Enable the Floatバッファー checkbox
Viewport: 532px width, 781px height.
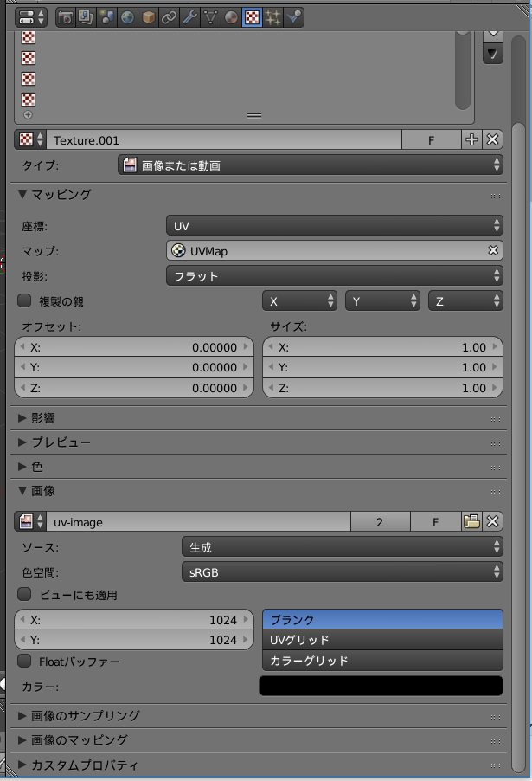click(x=24, y=661)
